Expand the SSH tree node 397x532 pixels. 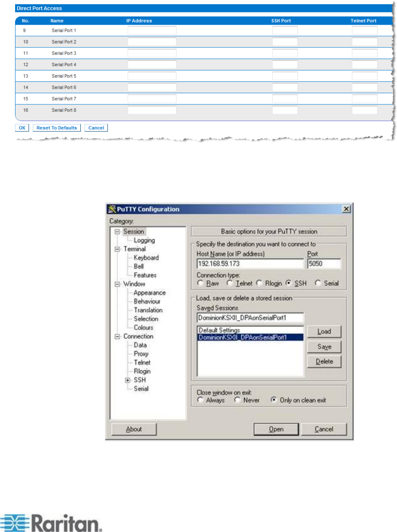[128, 380]
